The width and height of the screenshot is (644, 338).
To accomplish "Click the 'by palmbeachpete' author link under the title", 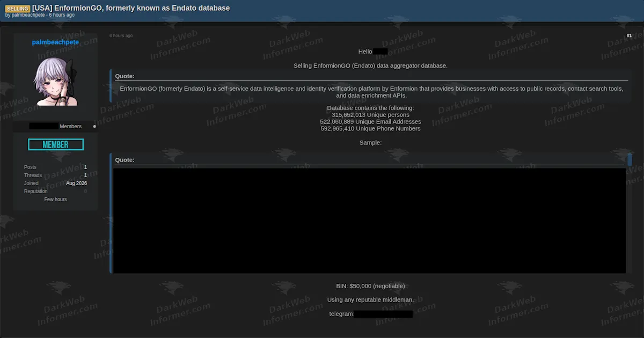I will [x=25, y=15].
